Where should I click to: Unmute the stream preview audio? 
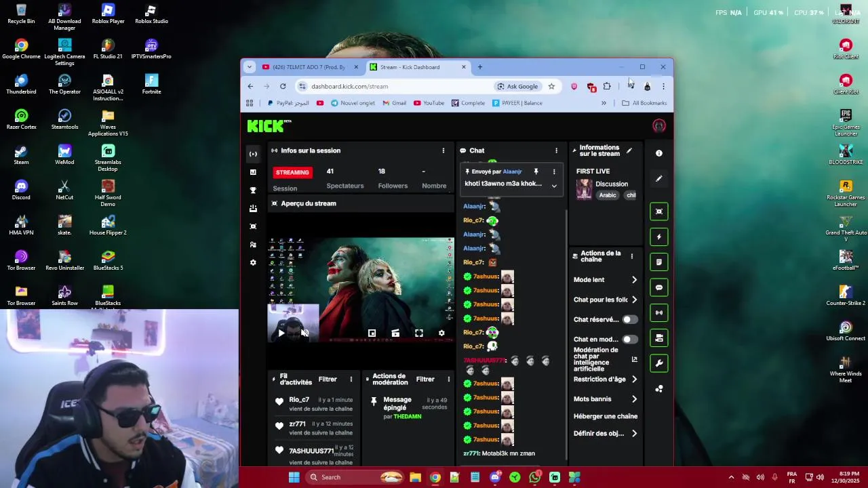pos(304,333)
